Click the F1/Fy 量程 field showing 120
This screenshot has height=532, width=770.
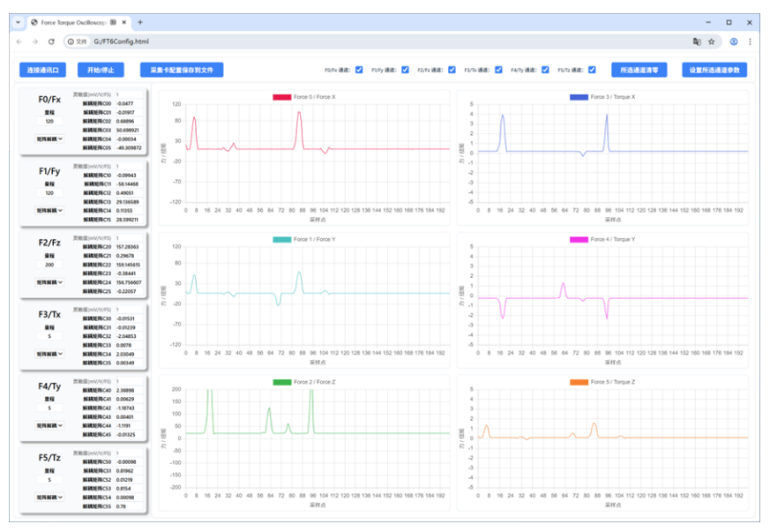click(x=49, y=193)
